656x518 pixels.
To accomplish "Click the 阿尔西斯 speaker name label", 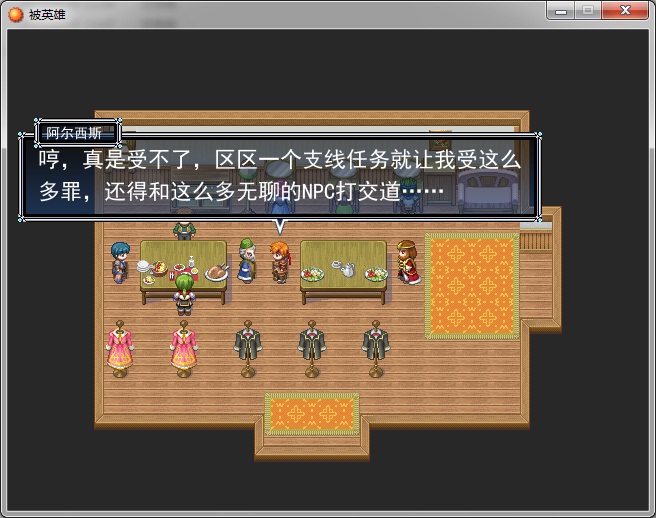I will [74, 133].
